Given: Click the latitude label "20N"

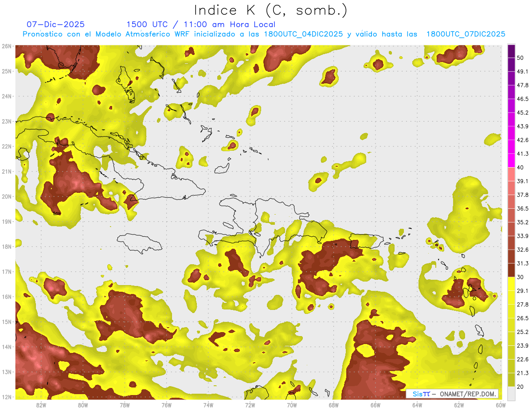Looking at the screenshot, I should [6, 196].
